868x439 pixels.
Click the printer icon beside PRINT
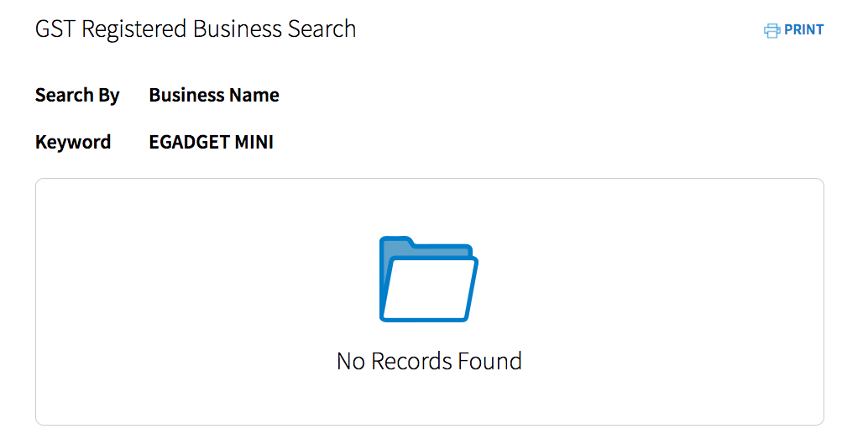click(x=771, y=30)
